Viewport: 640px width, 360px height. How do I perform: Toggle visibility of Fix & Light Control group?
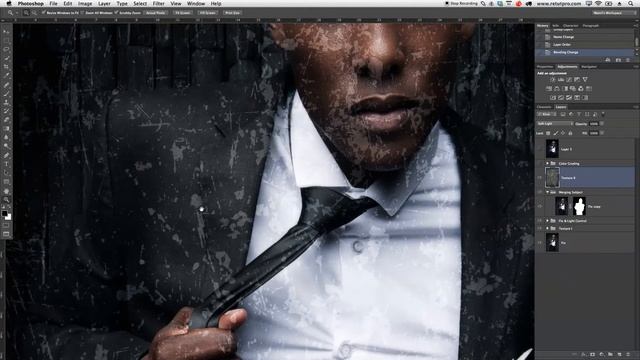click(x=540, y=221)
